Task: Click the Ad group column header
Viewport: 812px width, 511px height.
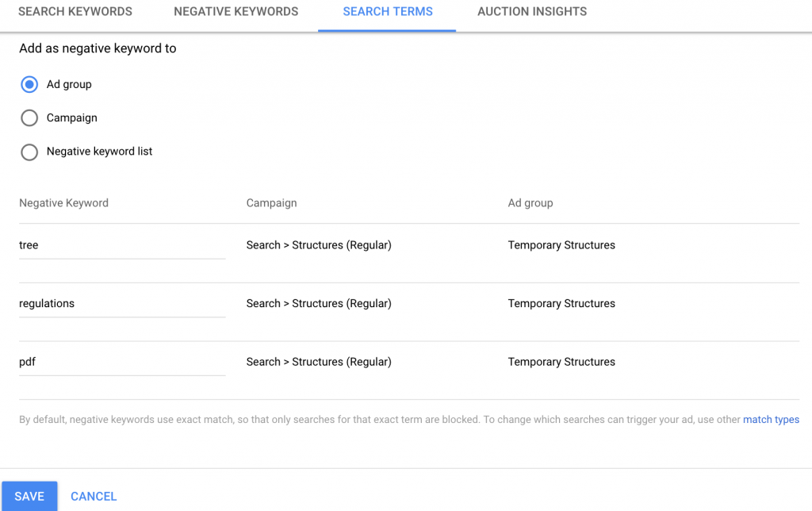Action: [530, 203]
